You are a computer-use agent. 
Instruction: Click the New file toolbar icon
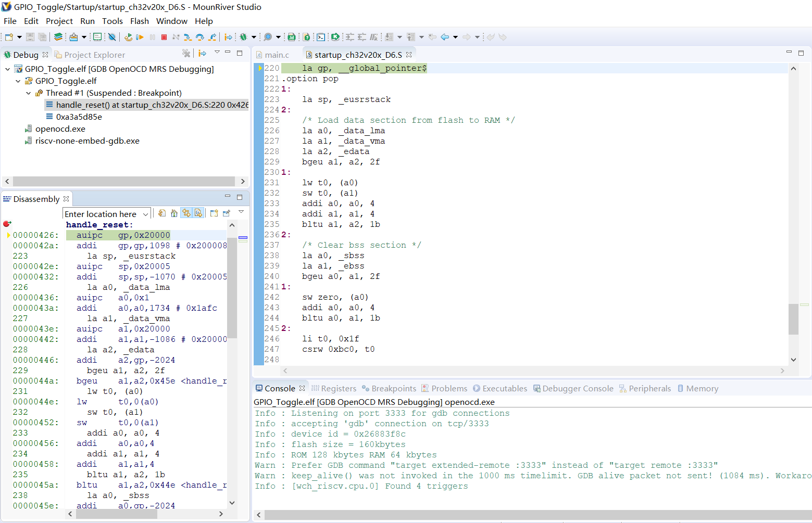tap(9, 37)
